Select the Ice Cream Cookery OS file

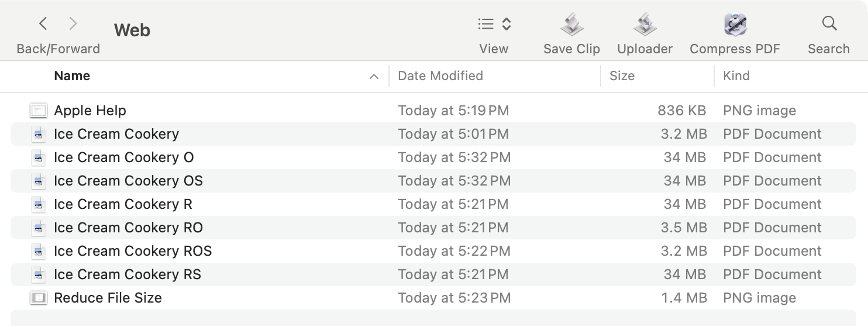(x=128, y=181)
